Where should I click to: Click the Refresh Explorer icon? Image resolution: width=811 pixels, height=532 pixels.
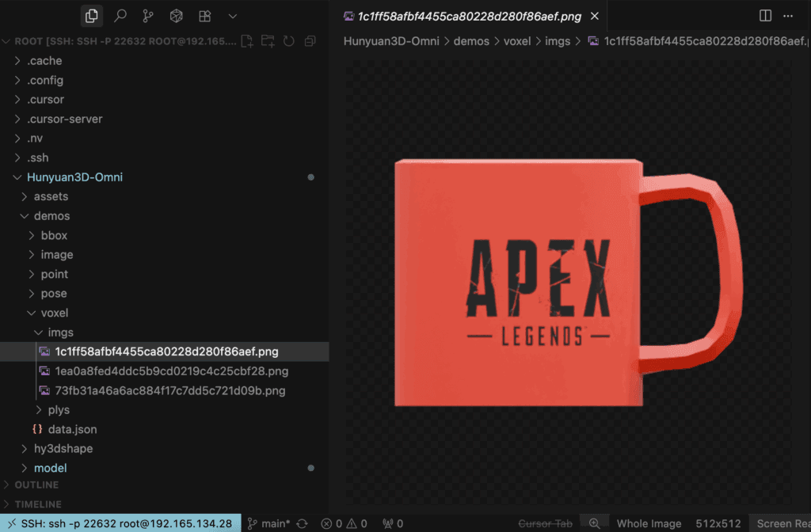(x=289, y=41)
